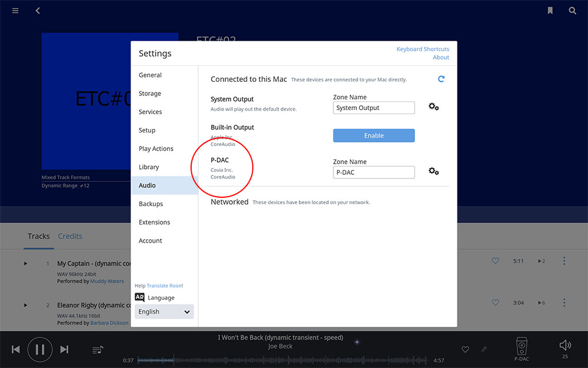This screenshot has height=368, width=588.
Task: Open System Output device settings gear
Action: tap(433, 107)
